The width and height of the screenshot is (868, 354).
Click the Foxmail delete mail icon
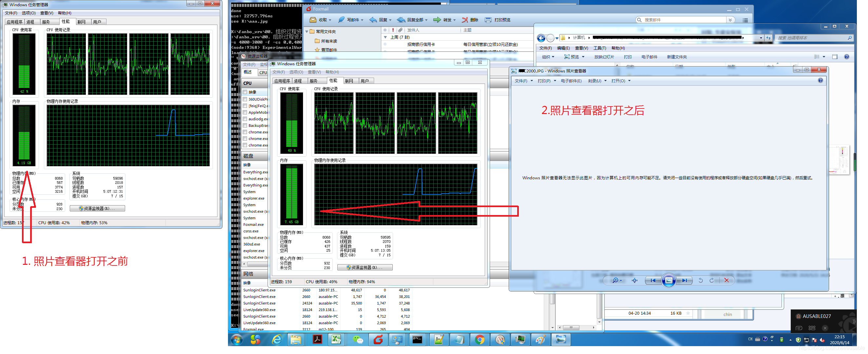pyautogui.click(x=465, y=20)
